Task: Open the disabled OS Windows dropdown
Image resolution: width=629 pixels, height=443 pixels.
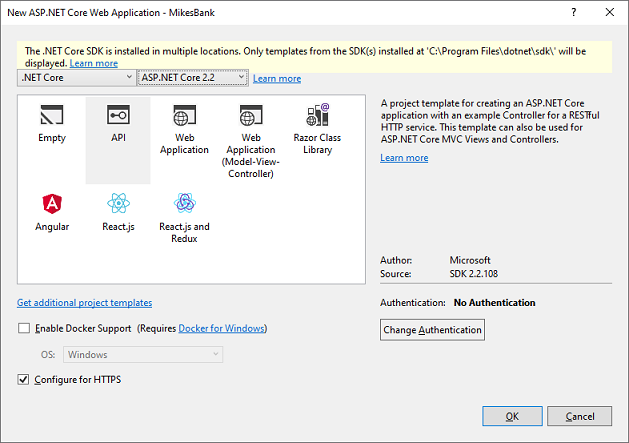Action: [x=143, y=355]
